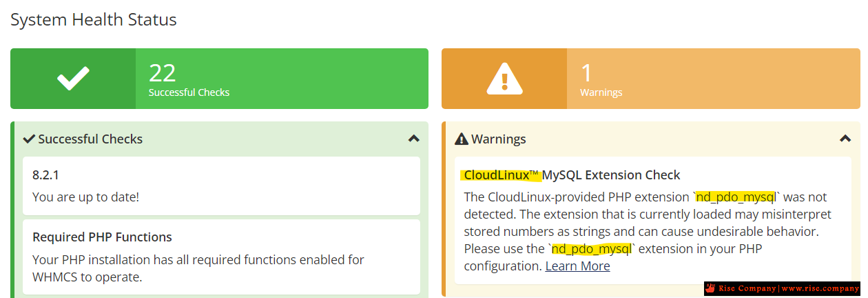
Task: Click the orange warning triangle icon tile
Action: coord(504,79)
